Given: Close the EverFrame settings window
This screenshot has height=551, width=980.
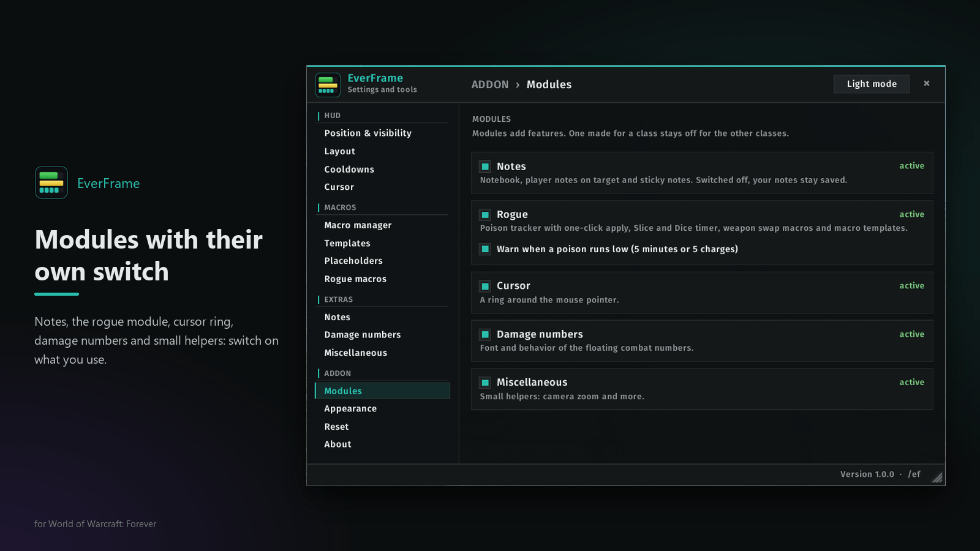Looking at the screenshot, I should tap(927, 83).
